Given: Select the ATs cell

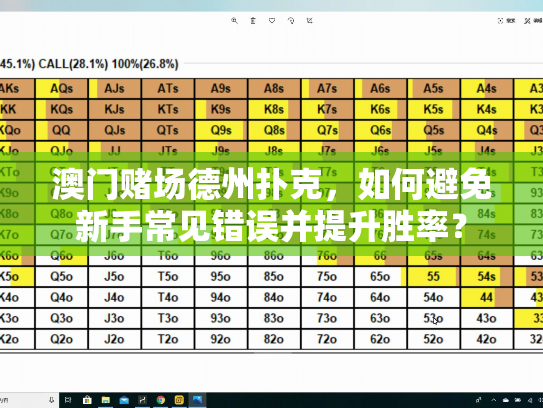Looking at the screenshot, I should pyautogui.click(x=168, y=89).
